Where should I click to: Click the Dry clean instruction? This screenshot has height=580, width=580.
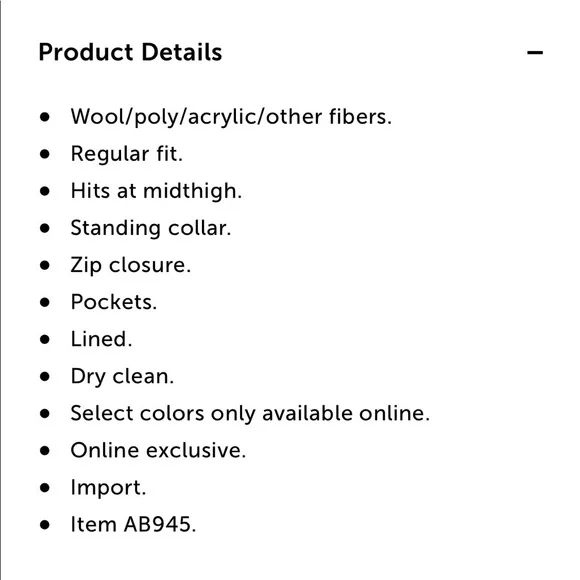click(x=122, y=377)
